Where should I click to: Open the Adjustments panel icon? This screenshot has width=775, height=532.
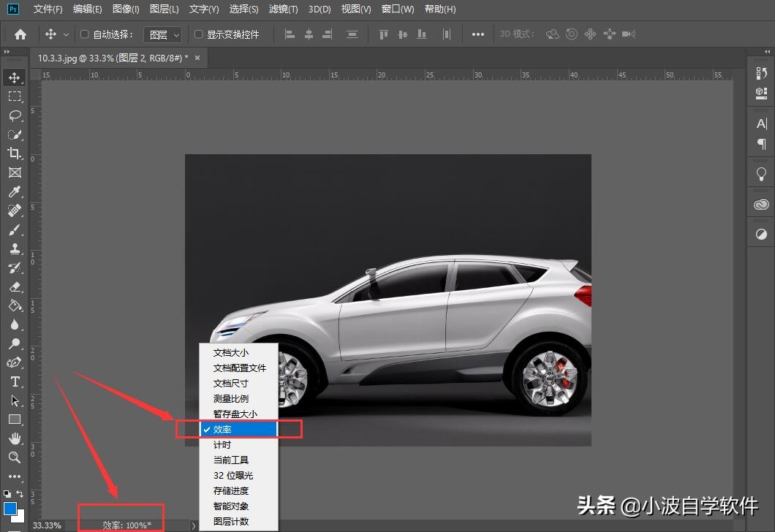(761, 234)
